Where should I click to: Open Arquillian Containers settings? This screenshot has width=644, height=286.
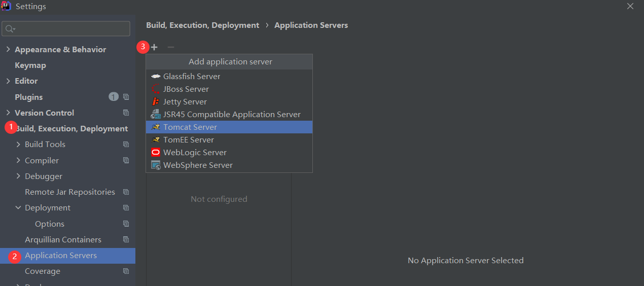63,240
